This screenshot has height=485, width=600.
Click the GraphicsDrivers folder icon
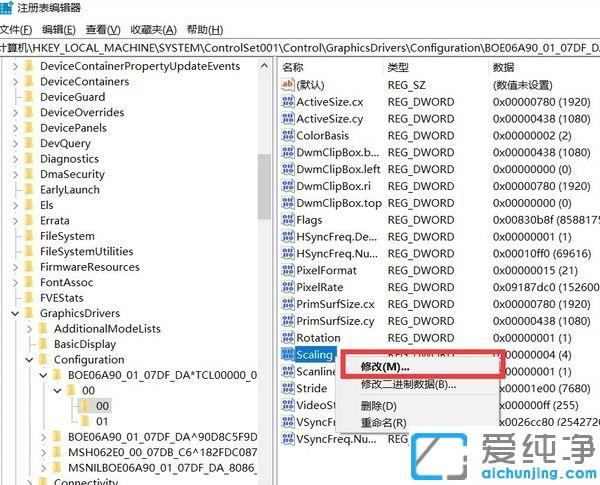point(29,313)
